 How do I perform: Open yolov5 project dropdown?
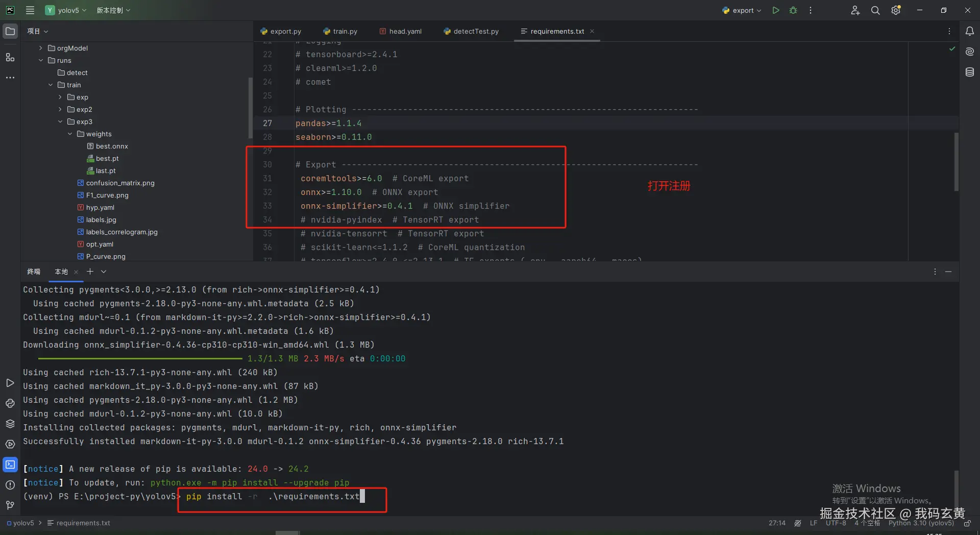(66, 10)
